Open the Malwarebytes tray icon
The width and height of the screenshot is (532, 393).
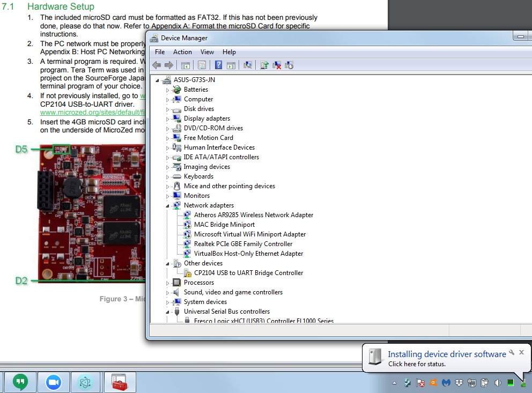[x=446, y=383]
